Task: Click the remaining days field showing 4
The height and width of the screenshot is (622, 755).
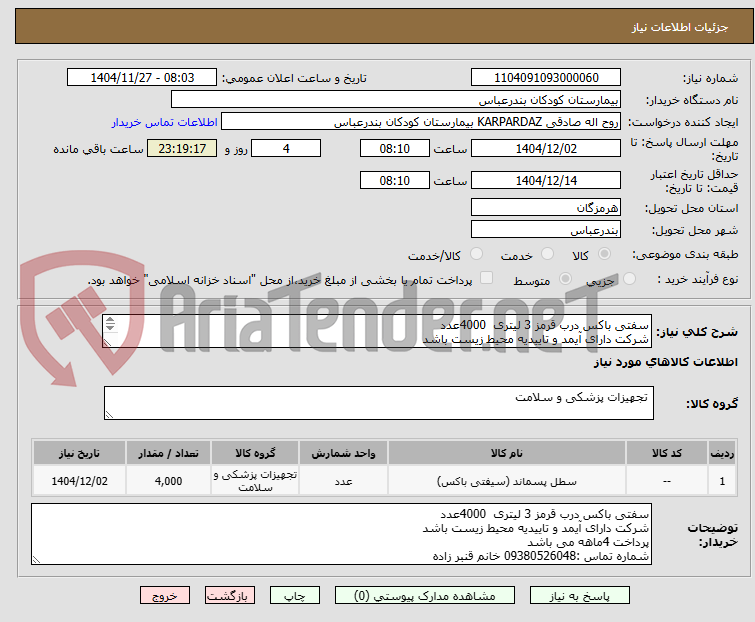Action: 286,148
